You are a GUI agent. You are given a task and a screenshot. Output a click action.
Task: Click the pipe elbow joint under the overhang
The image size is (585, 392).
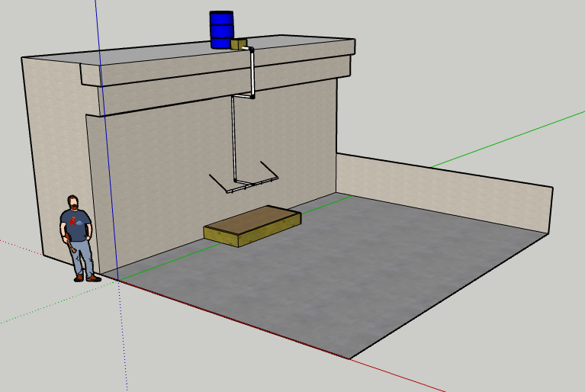[x=251, y=97]
